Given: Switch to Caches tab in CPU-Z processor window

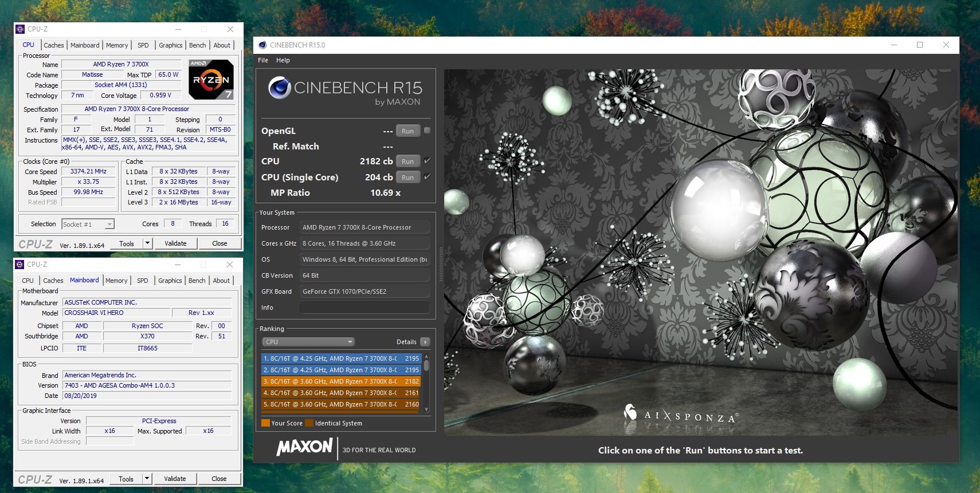Looking at the screenshot, I should point(54,45).
